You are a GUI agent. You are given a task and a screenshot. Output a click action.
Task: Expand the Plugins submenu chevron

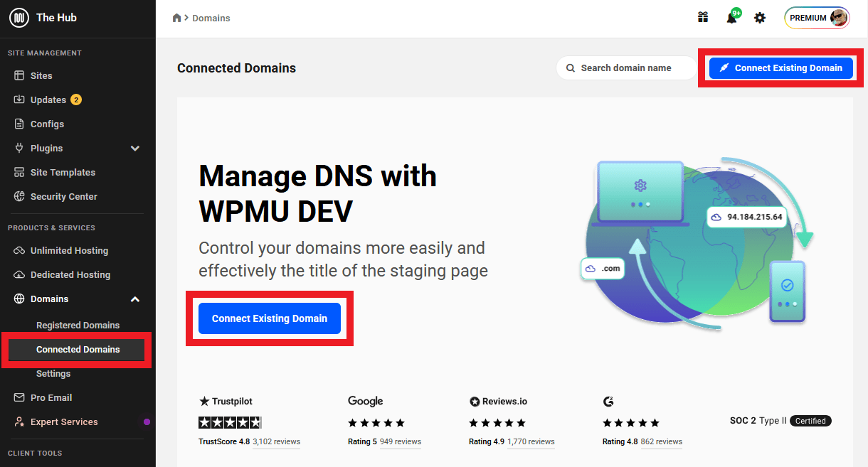point(135,148)
